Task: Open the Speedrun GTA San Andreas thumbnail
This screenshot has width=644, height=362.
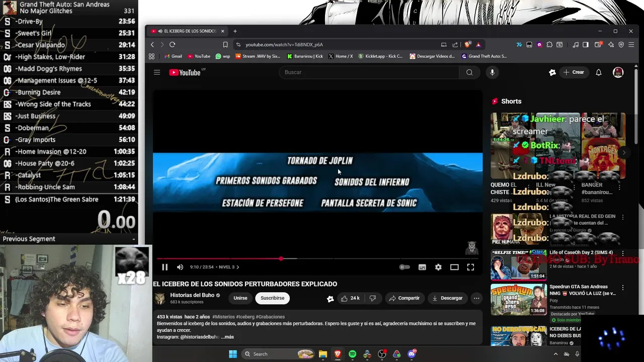Action: pyautogui.click(x=518, y=299)
